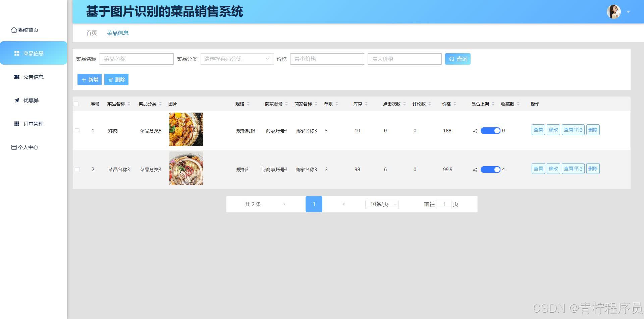Select the 系统首页 home icon in sidebar
Screen dimensions: 644x319
tap(14, 30)
